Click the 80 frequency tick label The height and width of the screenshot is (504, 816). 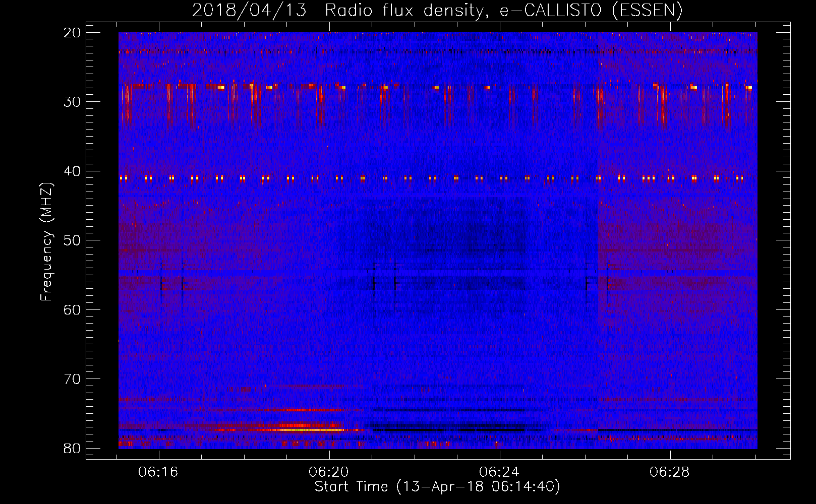73,449
